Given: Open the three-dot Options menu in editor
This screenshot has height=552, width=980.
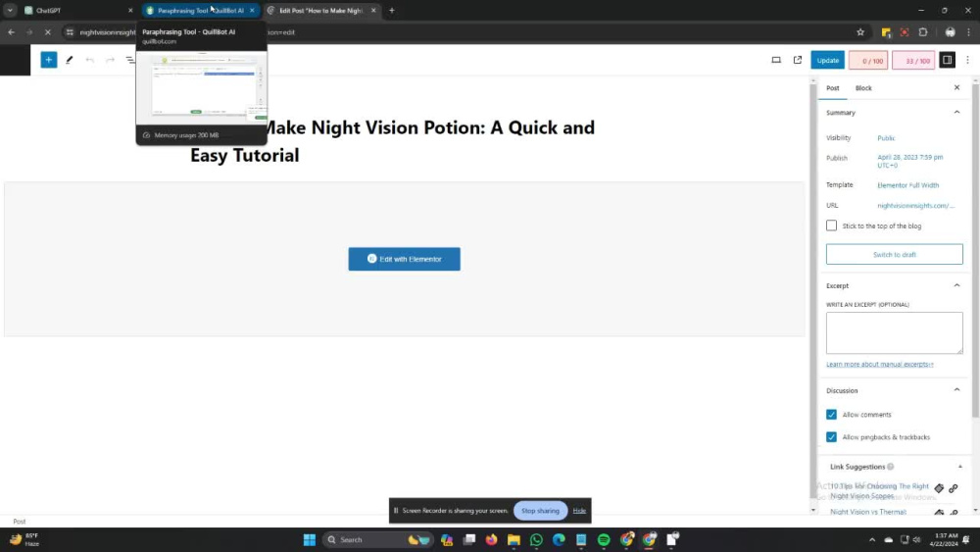Looking at the screenshot, I should click(967, 60).
